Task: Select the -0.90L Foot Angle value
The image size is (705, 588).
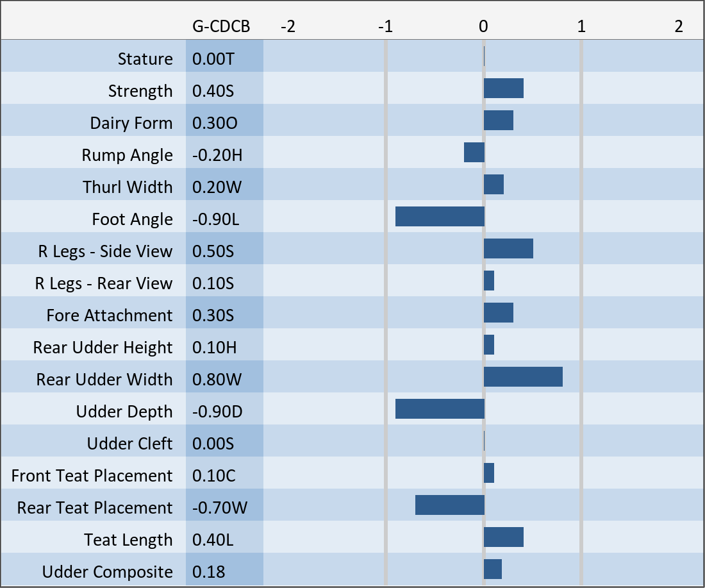Action: click(216, 219)
